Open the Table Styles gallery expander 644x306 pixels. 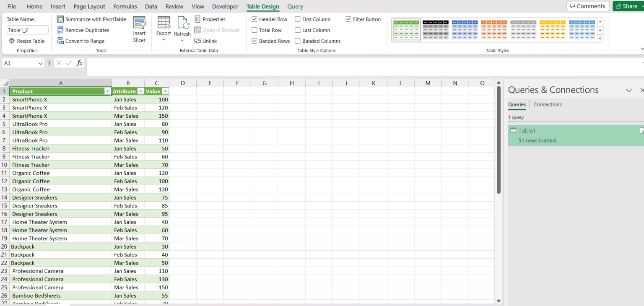pos(600,38)
